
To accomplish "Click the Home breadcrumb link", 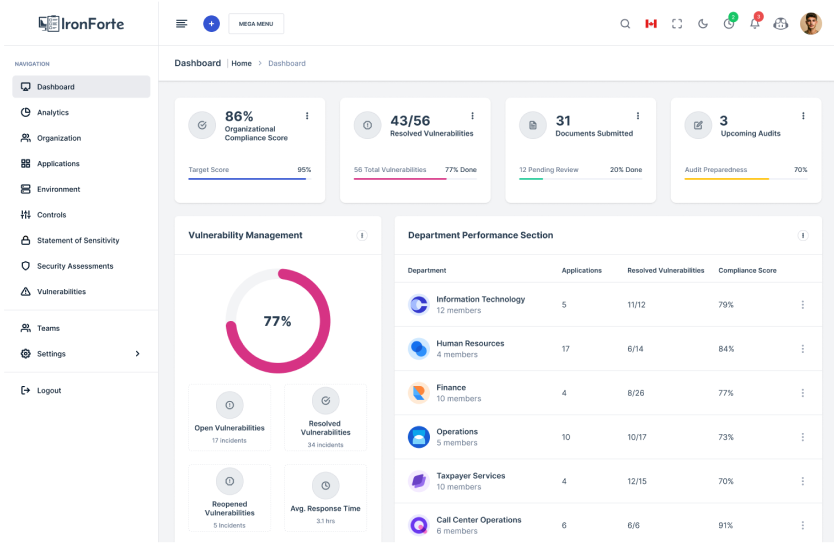I will pyautogui.click(x=242, y=63).
